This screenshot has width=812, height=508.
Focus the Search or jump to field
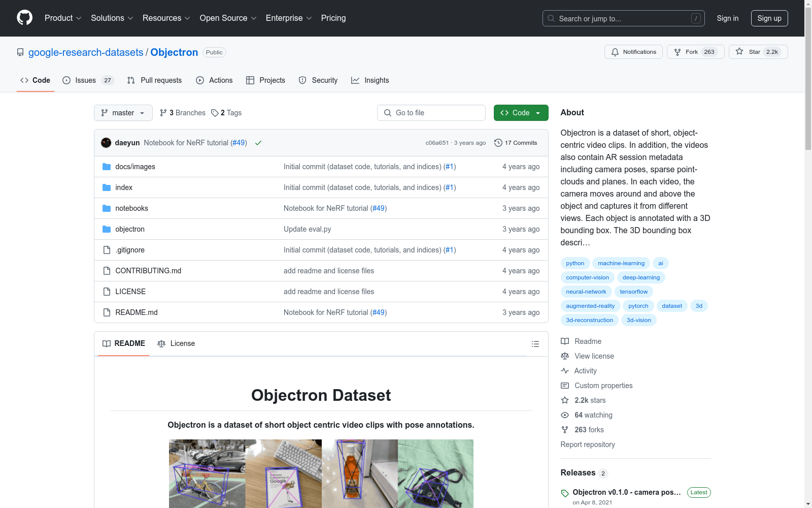(624, 18)
